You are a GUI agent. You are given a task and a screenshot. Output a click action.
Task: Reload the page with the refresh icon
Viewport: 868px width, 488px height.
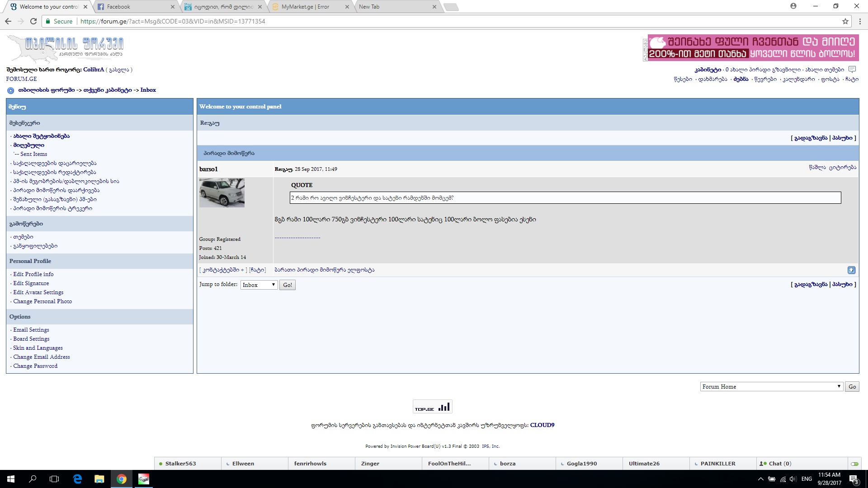coord(33,21)
